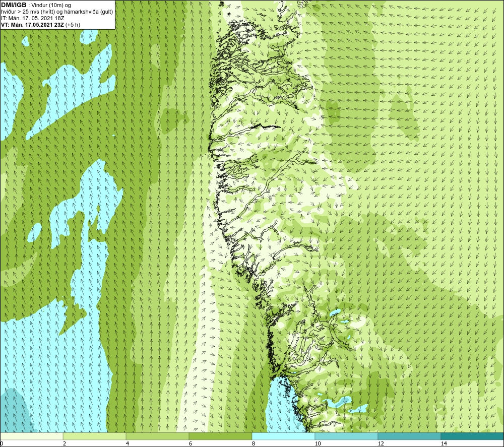Click the 6–8 m/s legend color swatch
This screenshot has width=504, height=447.
click(x=221, y=436)
